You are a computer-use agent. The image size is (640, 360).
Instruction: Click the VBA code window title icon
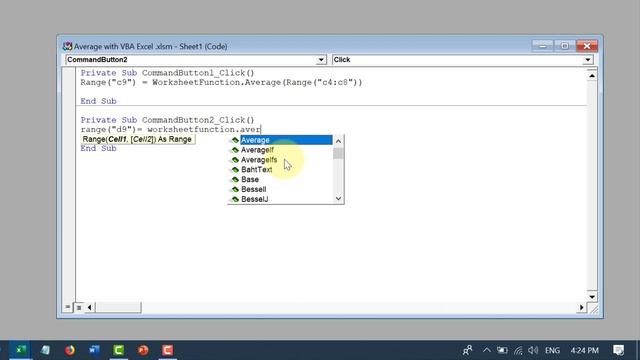(67, 46)
